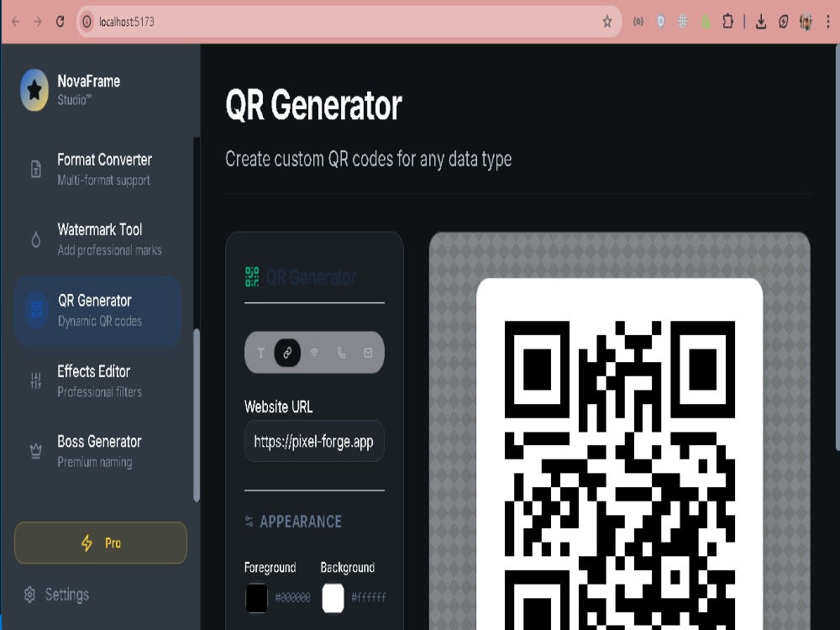The image size is (840, 630).
Task: Open the black Foreground color swatch
Action: [256, 597]
